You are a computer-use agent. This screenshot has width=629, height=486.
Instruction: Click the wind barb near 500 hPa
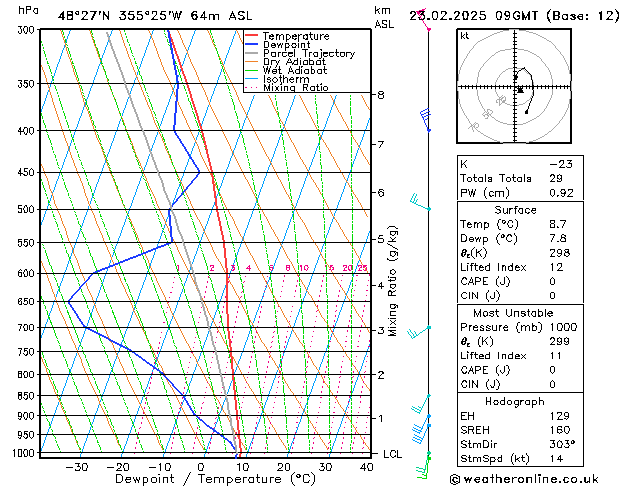421,205
